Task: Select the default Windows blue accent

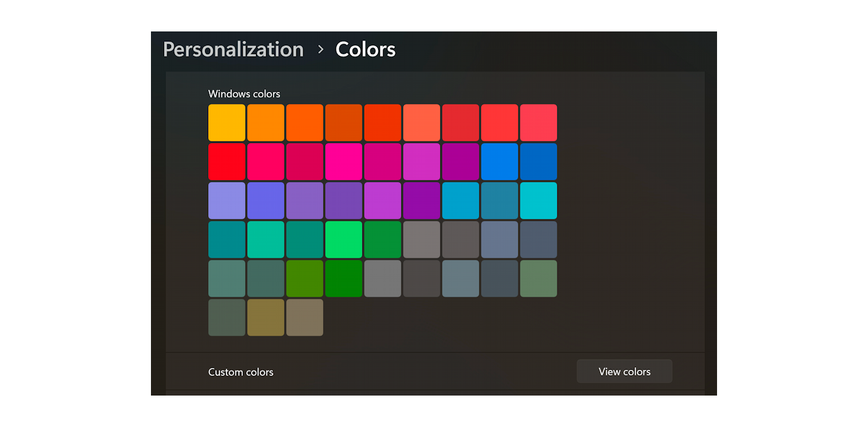Action: (x=499, y=161)
